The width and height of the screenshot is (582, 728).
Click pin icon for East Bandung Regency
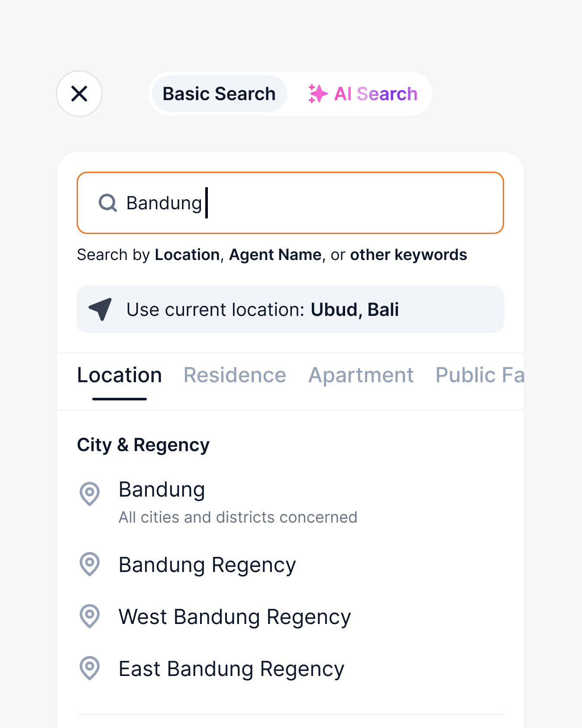click(90, 668)
